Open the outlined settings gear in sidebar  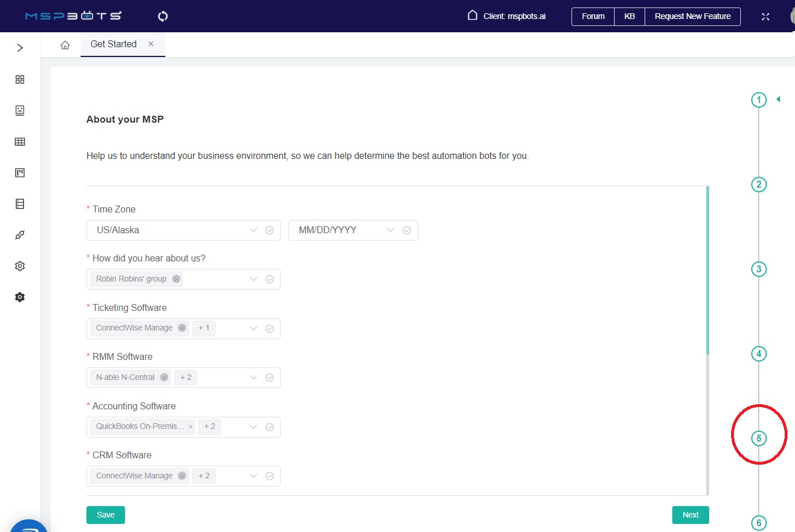pos(20,266)
